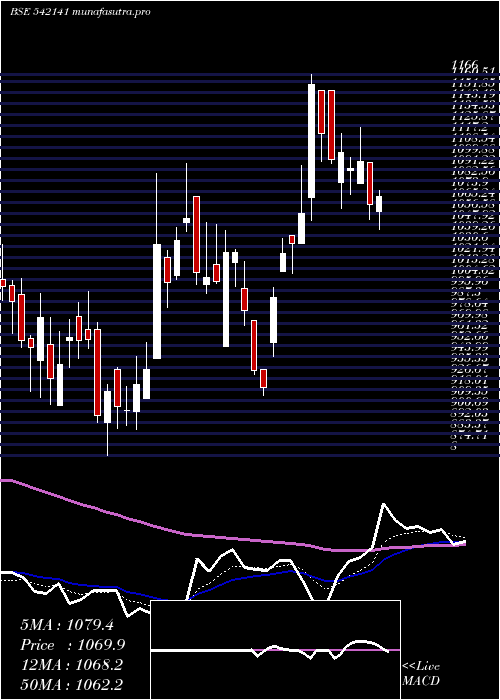
Task: Click the '<<Live MACD' label
Action: coord(421,674)
